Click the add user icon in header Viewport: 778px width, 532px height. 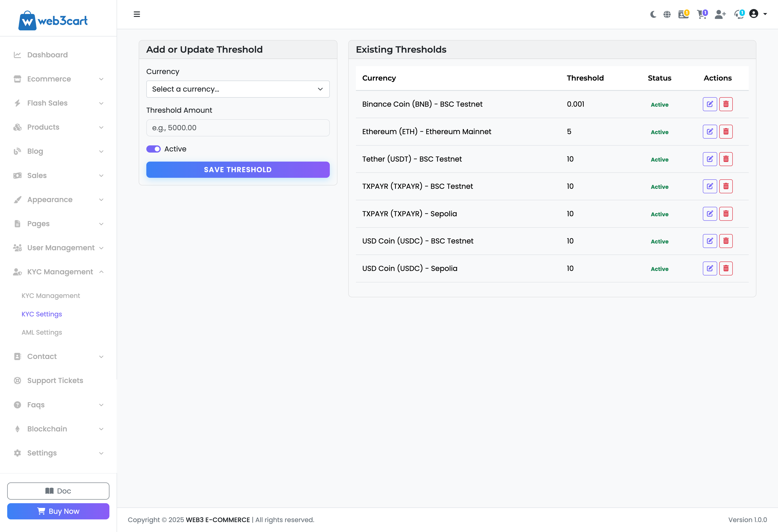point(720,14)
